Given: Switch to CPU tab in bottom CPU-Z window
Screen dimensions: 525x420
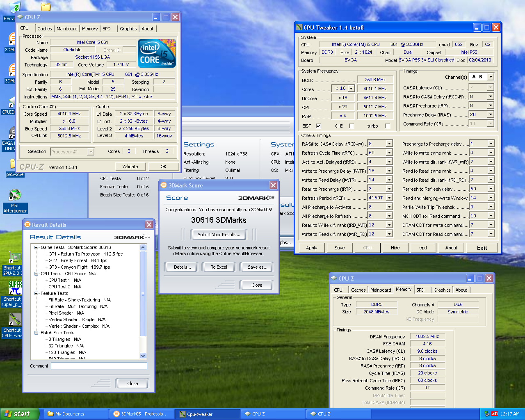Looking at the screenshot, I should click(338, 290).
